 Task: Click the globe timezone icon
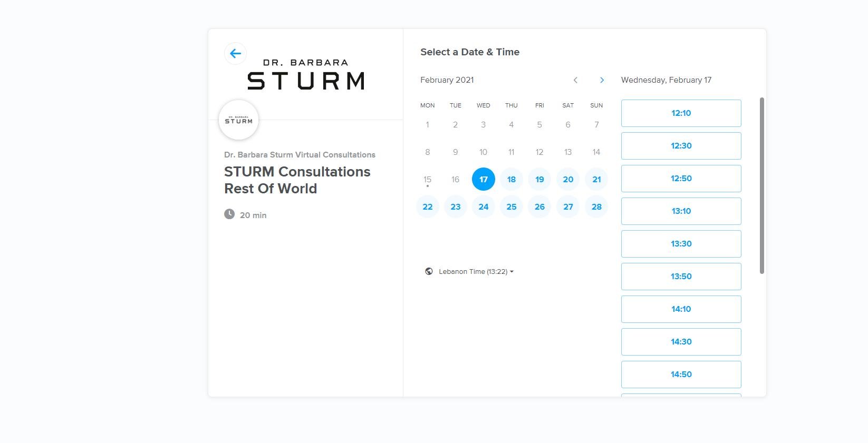point(429,272)
